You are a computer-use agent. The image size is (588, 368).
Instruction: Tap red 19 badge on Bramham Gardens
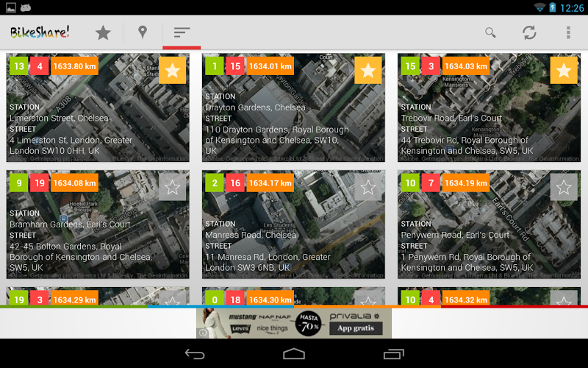pyautogui.click(x=40, y=183)
